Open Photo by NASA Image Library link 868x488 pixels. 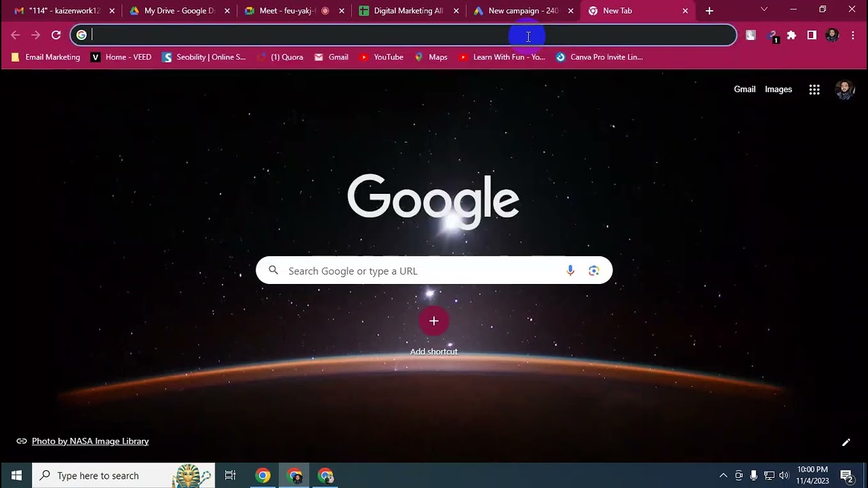90,441
